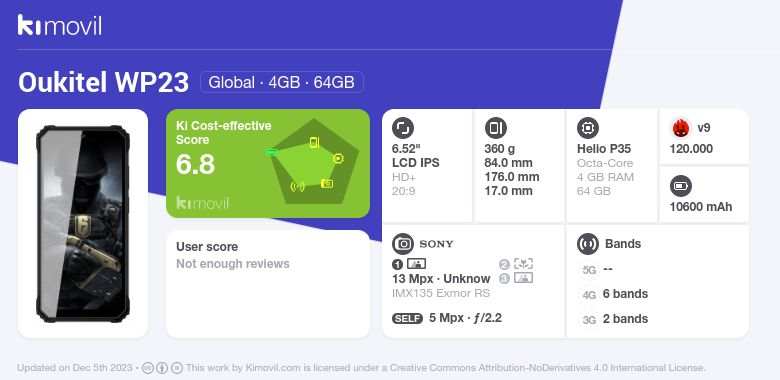Click the battery icon above 10600 mAh

click(681, 187)
